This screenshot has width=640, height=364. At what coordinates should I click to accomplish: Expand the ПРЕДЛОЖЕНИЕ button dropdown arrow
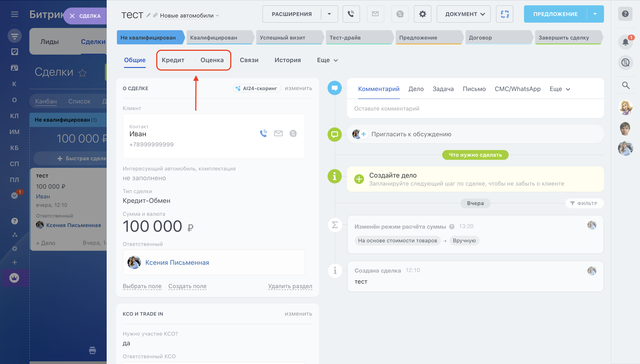[595, 14]
